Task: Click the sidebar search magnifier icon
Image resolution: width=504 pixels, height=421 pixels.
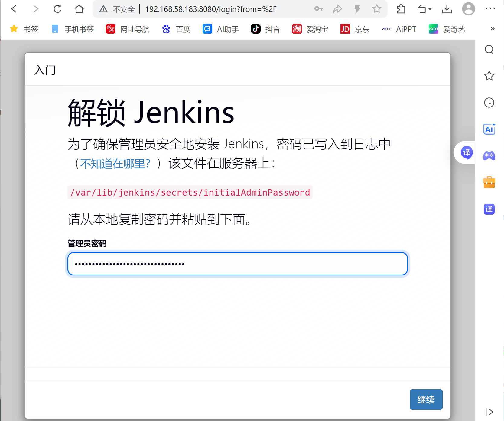Action: pyautogui.click(x=489, y=49)
